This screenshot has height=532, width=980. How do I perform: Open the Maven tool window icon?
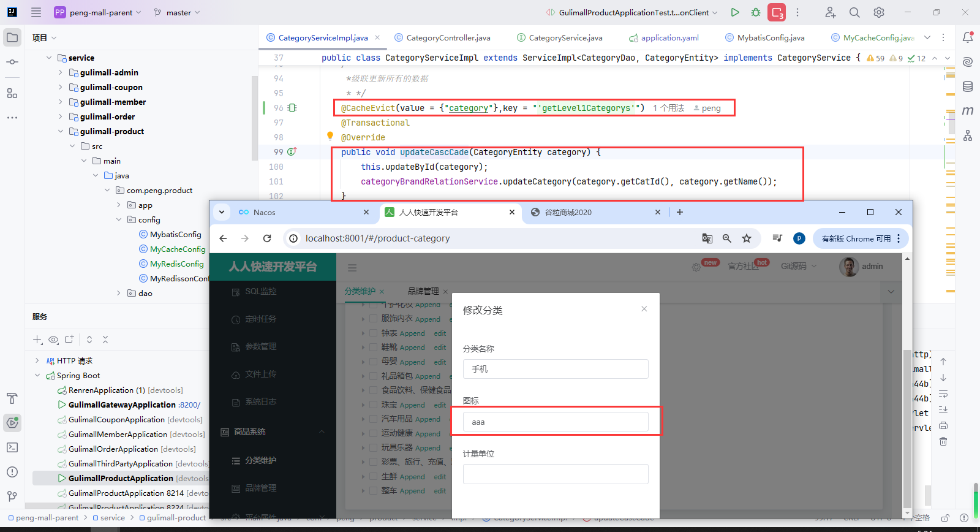(968, 111)
